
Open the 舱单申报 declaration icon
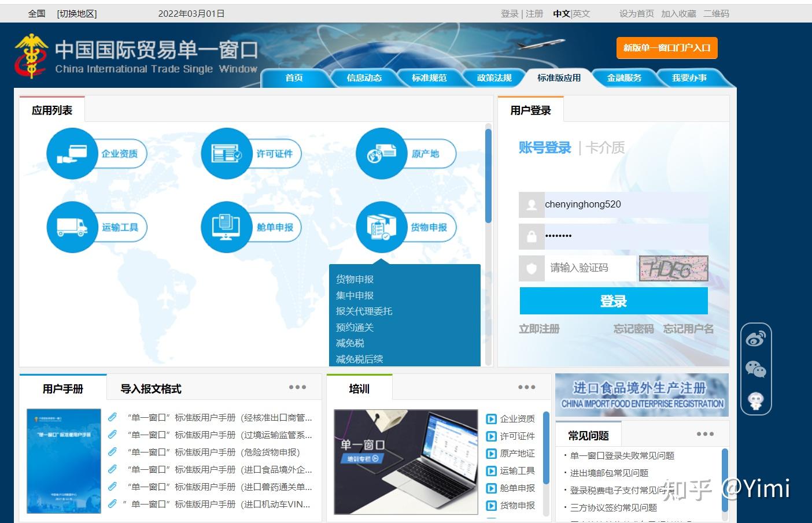(226, 227)
